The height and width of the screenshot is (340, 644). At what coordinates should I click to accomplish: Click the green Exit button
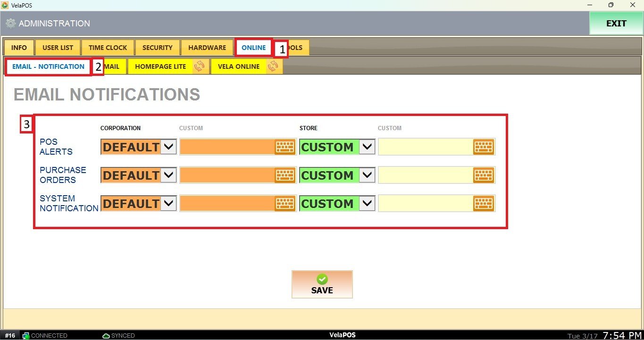click(x=616, y=24)
